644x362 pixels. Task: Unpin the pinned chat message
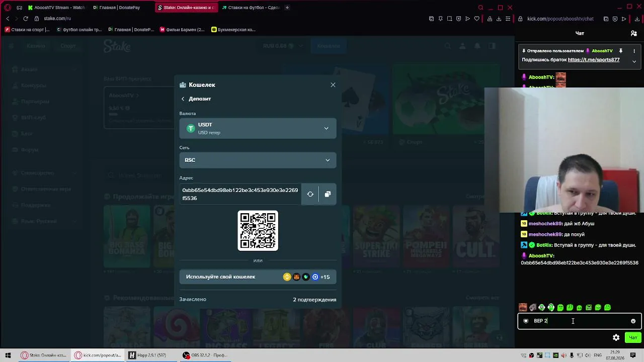point(621,51)
